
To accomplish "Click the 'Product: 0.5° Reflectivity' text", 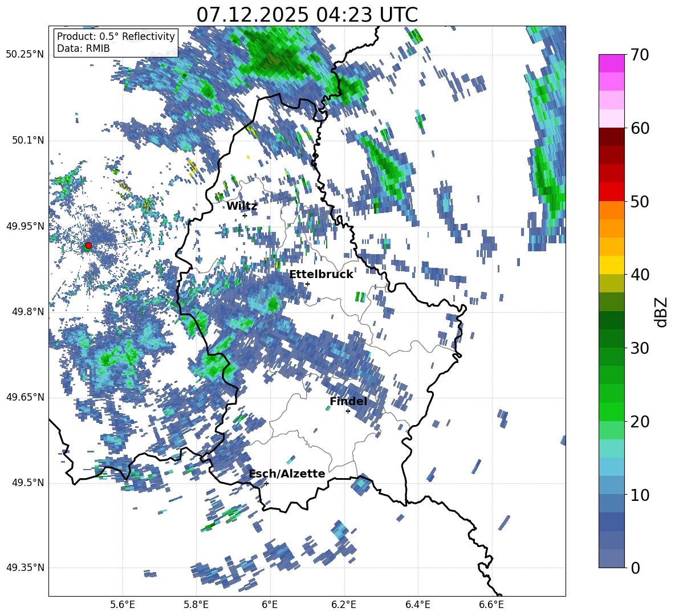I will 116,36.
